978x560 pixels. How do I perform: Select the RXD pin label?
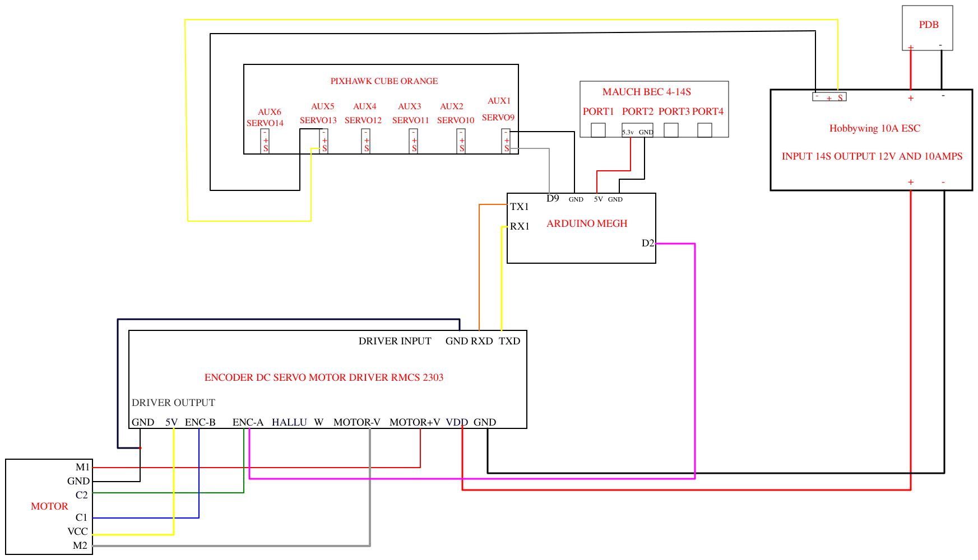482,341
